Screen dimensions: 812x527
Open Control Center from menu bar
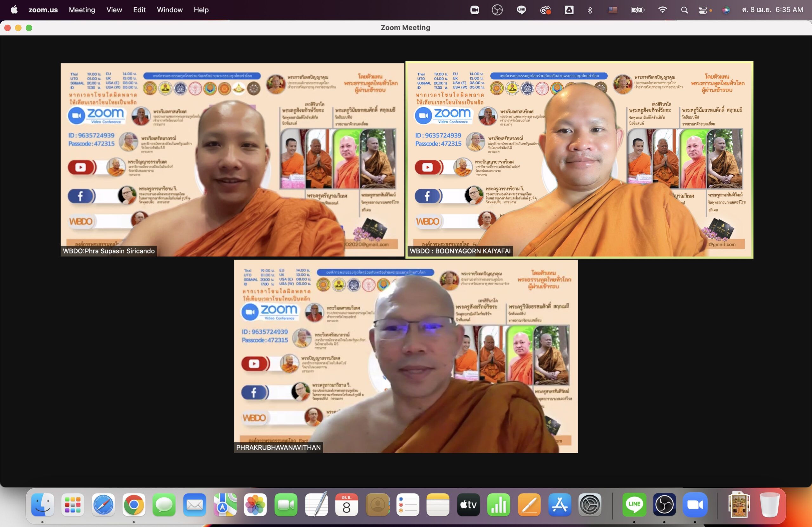(x=703, y=10)
